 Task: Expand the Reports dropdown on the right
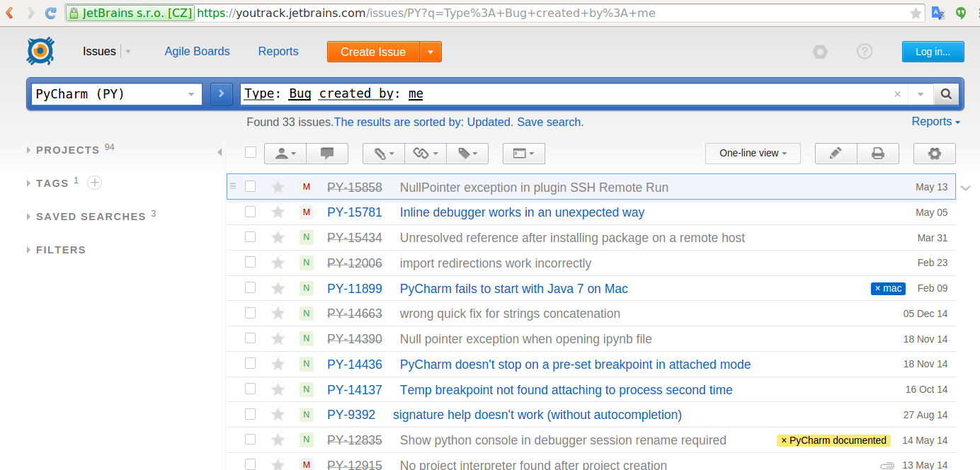coord(935,122)
